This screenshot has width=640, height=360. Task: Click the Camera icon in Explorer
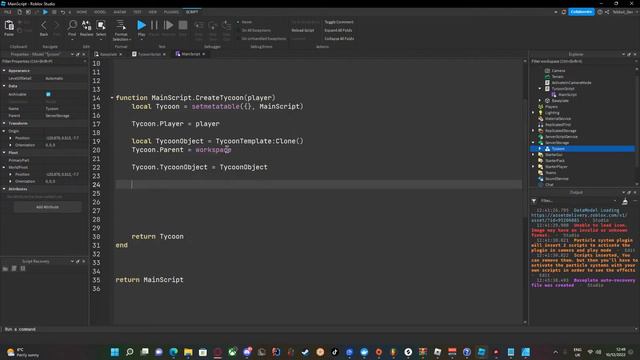tap(547, 71)
